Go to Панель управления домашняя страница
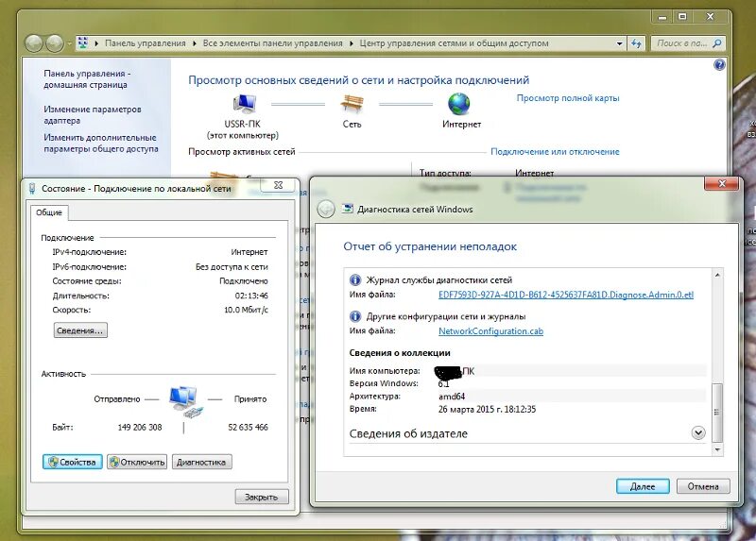 pyautogui.click(x=87, y=79)
